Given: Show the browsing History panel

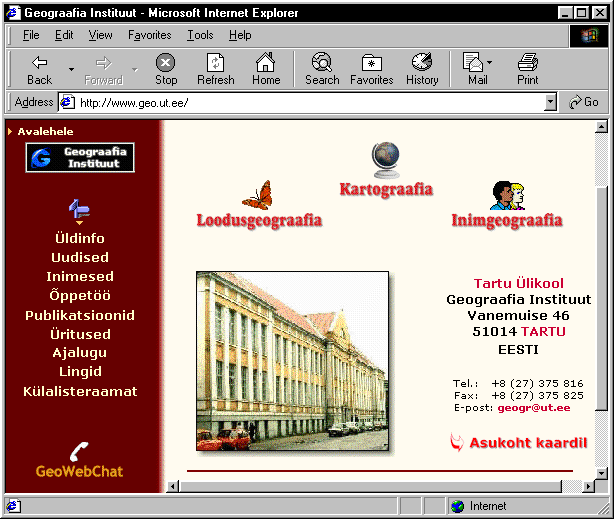Looking at the screenshot, I should 422,68.
